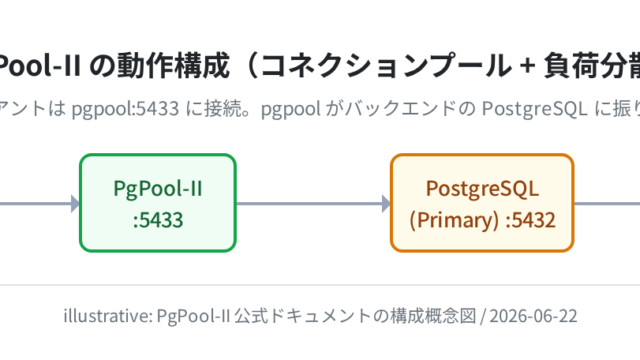Click 'コネクションプール' in the title heading

coord(386,66)
